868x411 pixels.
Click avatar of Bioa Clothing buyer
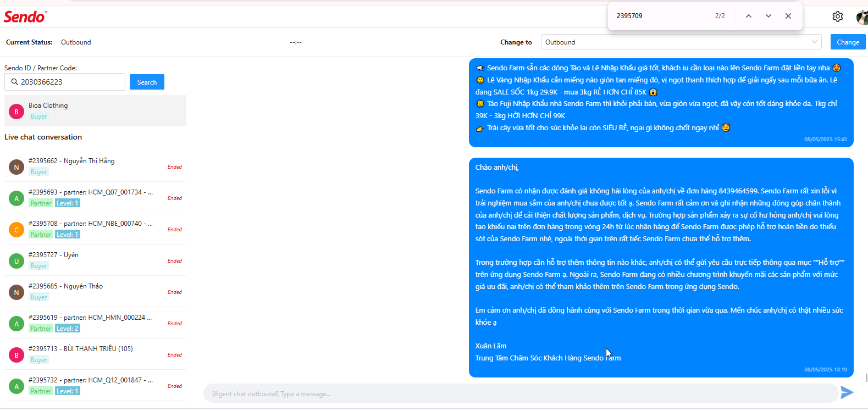[16, 112]
